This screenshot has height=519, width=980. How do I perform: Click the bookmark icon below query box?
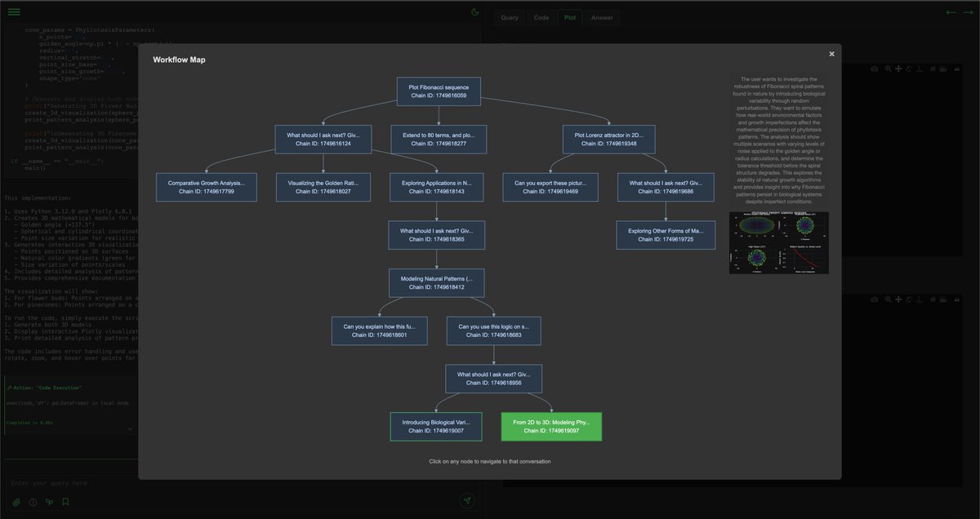coord(65,502)
